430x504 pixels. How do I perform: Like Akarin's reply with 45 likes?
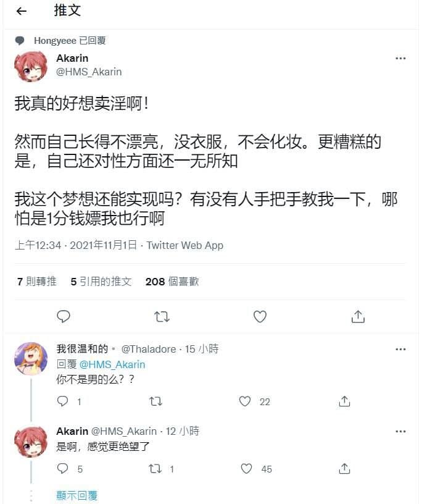[246, 469]
